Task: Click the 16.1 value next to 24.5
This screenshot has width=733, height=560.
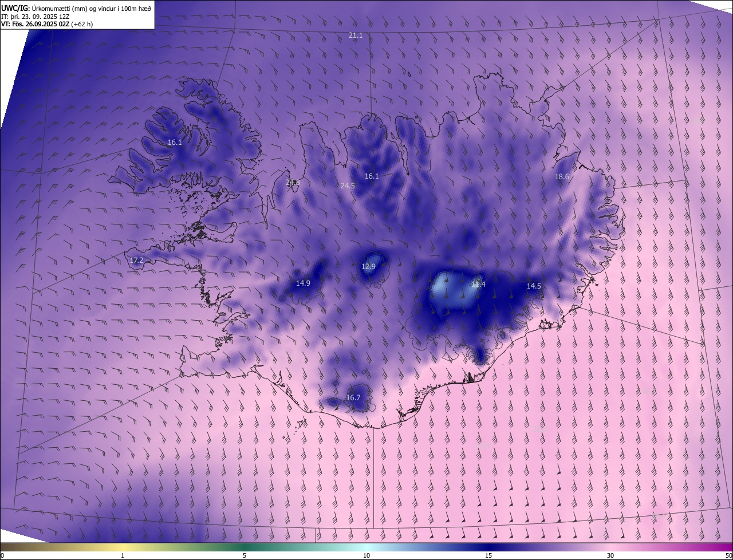Action: 372,176
